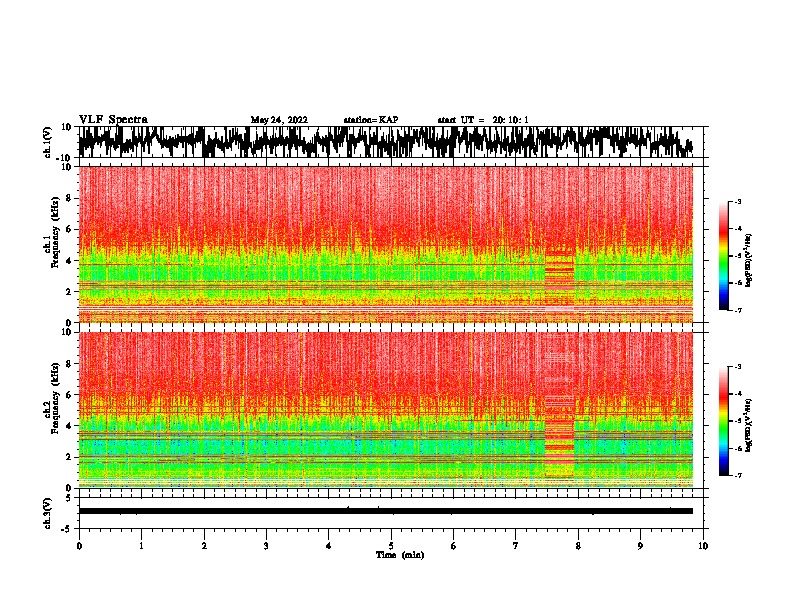
Task: Select the "start UT = 20:10:1" text
Action: coord(483,120)
